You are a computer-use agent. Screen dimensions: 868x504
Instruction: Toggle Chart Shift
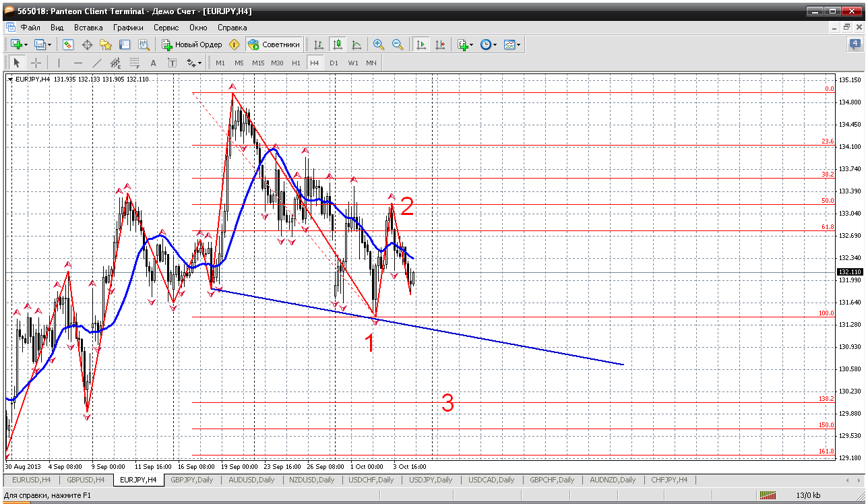(x=440, y=44)
